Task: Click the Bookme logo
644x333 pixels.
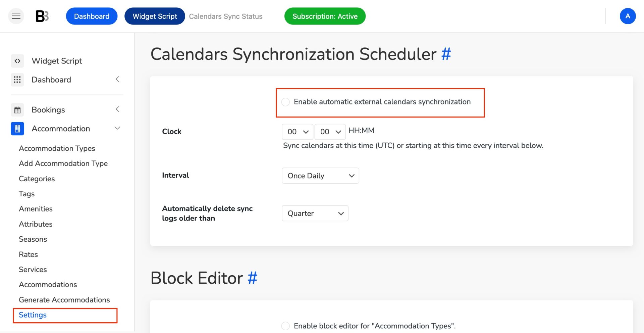Action: click(x=42, y=16)
